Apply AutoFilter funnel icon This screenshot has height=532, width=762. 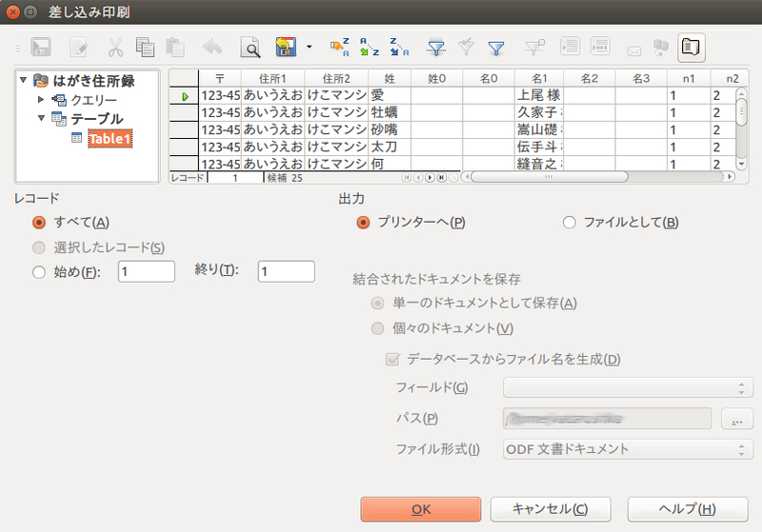(436, 47)
